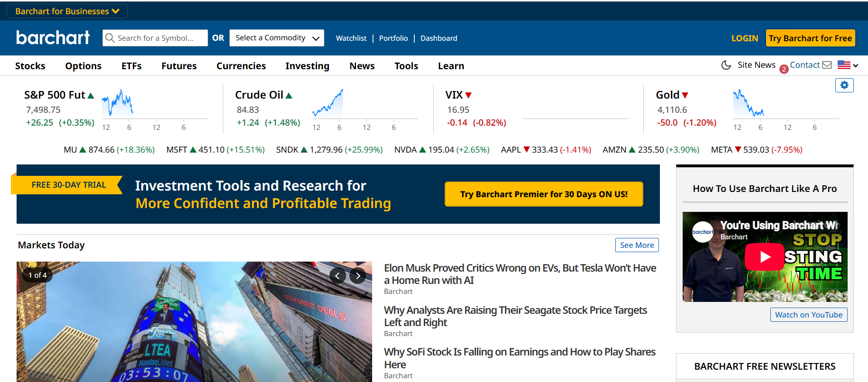Click Watch on YouTube button
Viewport: 868px width, 382px height.
pos(809,315)
